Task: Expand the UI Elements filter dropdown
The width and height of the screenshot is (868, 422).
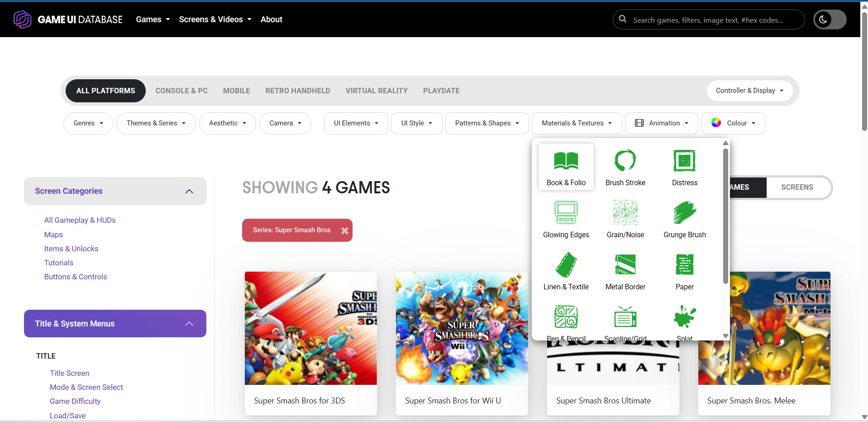Action: tap(356, 123)
